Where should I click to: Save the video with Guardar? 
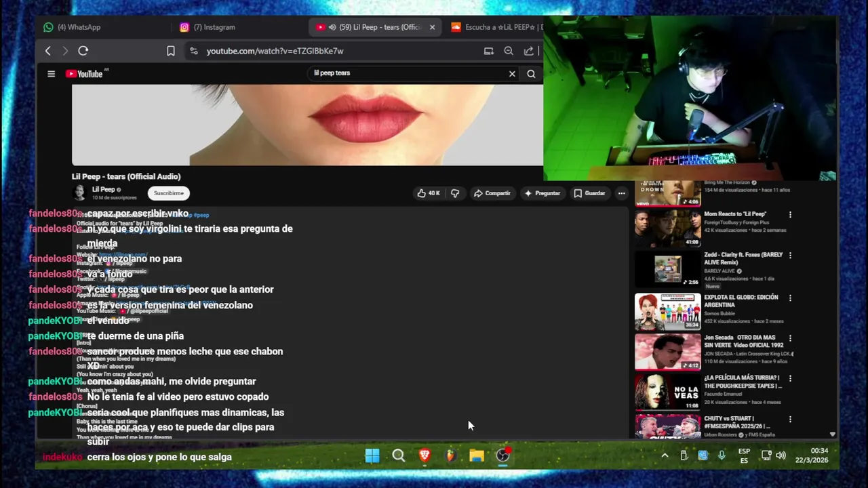pyautogui.click(x=589, y=193)
